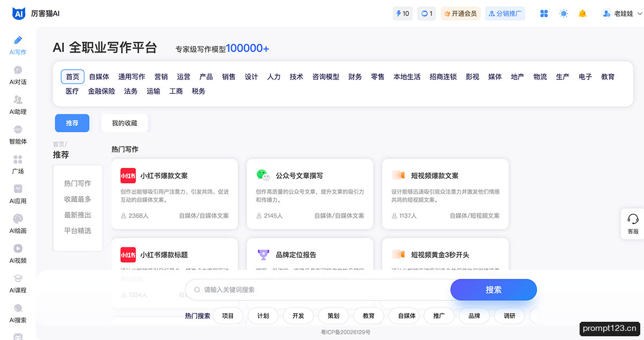Select the 本地生活 category tab

pyautogui.click(x=407, y=77)
